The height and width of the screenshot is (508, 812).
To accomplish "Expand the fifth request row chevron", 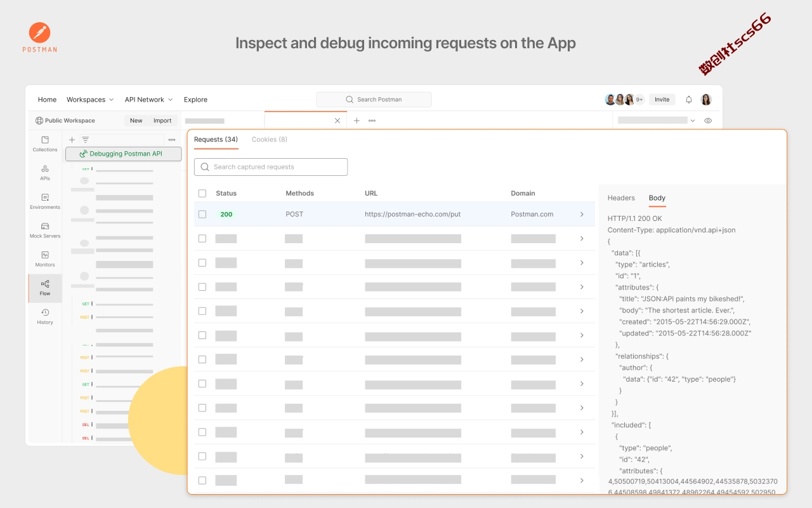I will point(582,311).
